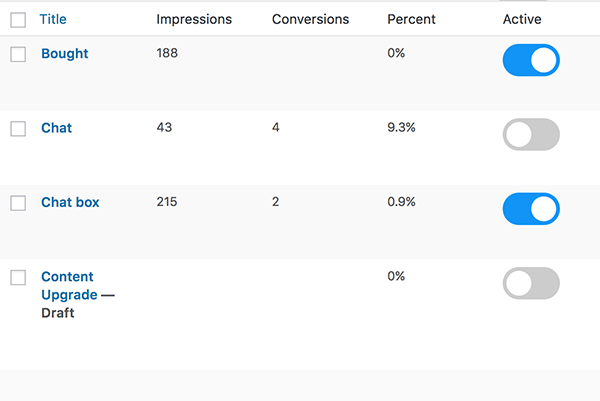Click the Conversions column header
The height and width of the screenshot is (401, 600).
pyautogui.click(x=311, y=19)
